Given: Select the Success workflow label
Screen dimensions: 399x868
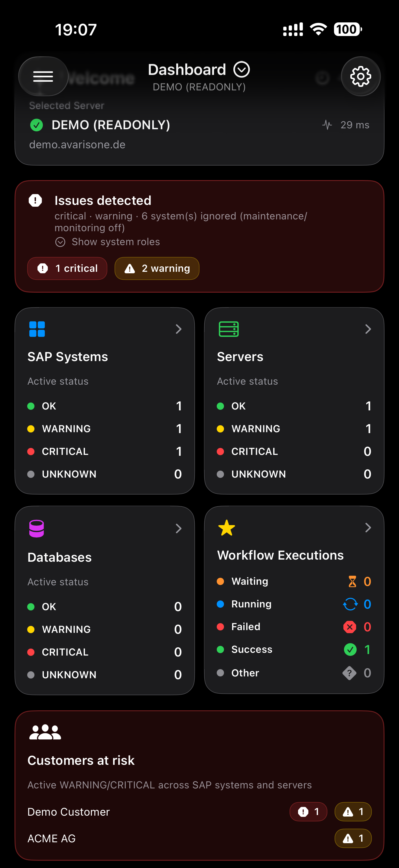Looking at the screenshot, I should (252, 650).
